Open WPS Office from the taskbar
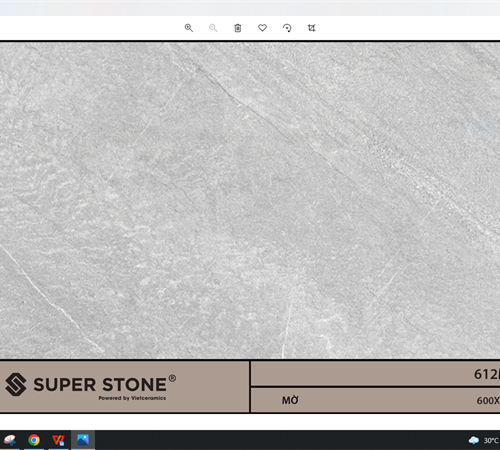Viewport: 500px width, 450px height. (x=58, y=440)
